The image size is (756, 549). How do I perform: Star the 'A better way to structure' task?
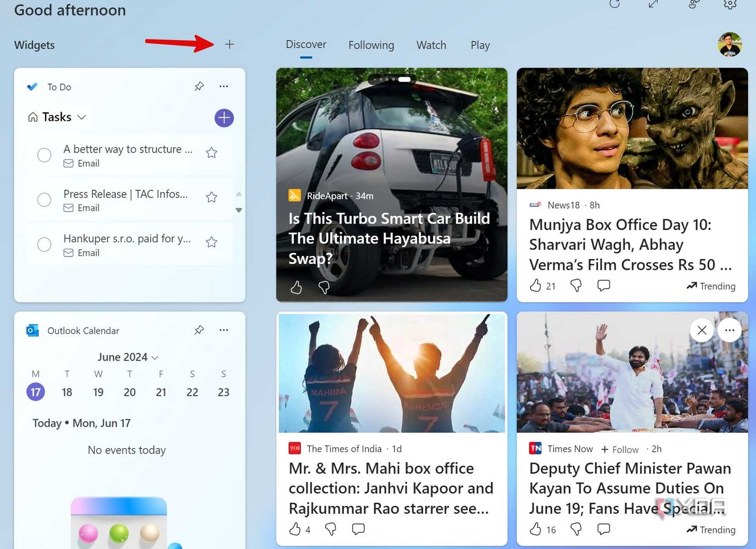(x=211, y=153)
